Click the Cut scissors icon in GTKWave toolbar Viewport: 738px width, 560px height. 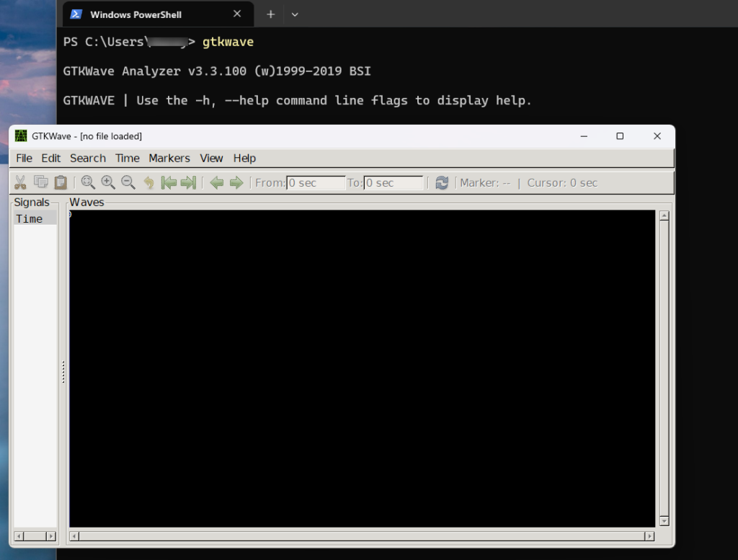(x=20, y=182)
